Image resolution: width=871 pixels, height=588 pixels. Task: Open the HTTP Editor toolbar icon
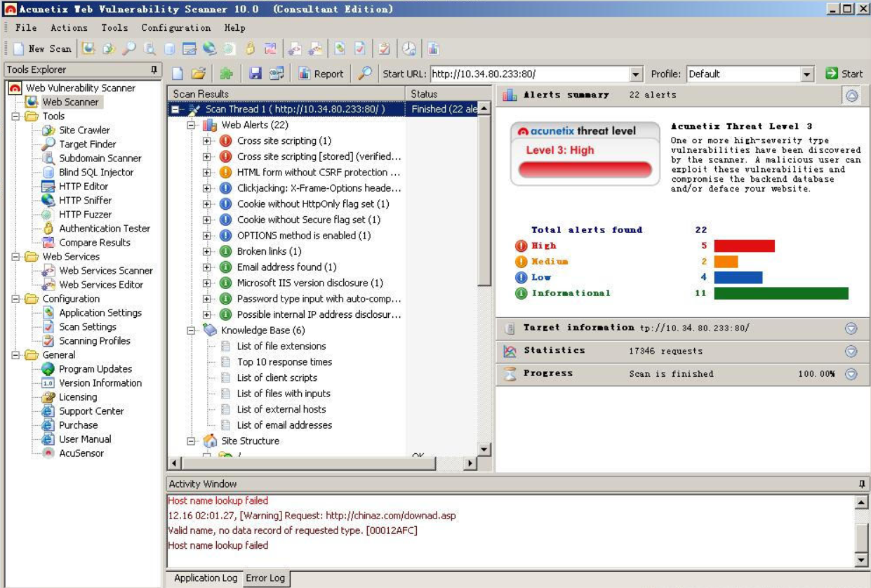click(190, 48)
